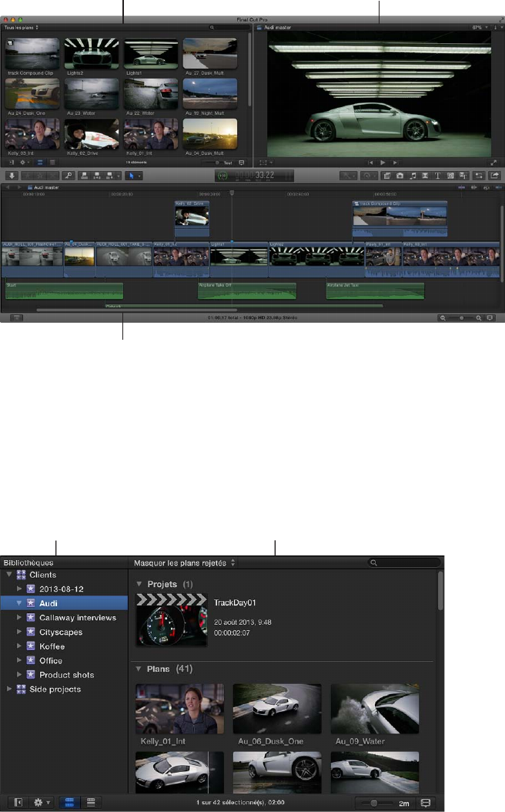Select the Au_27_Dusk_Mult clip thumbnail
The width and height of the screenshot is (505, 812).
210,53
